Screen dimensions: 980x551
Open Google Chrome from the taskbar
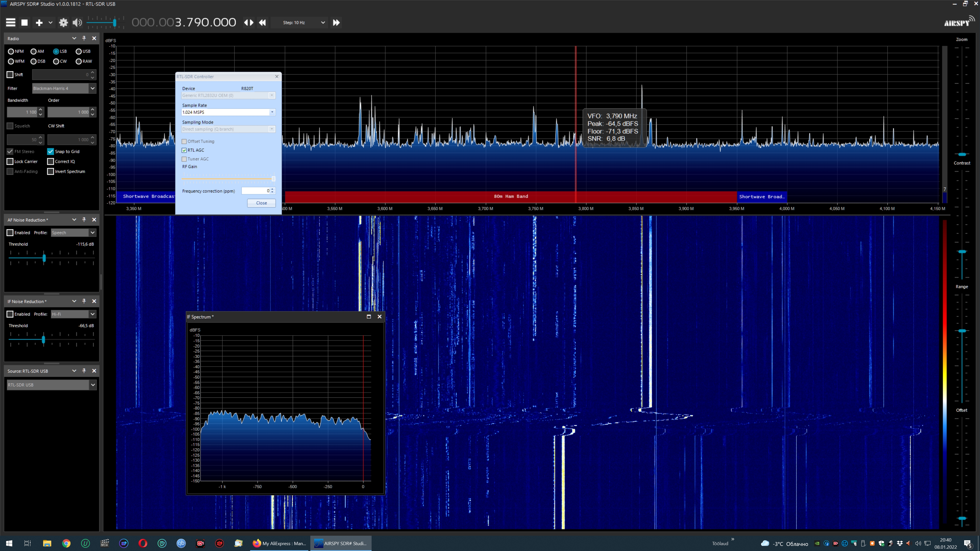click(66, 543)
